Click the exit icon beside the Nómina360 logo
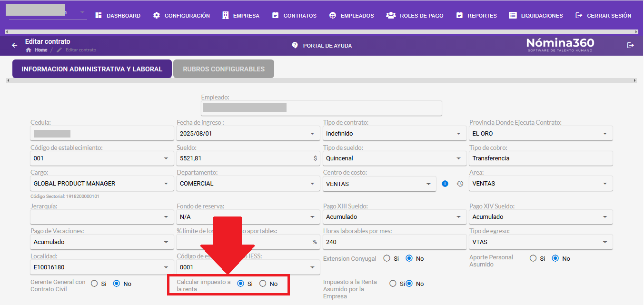Screen dimensions: 644x305 [x=631, y=45]
